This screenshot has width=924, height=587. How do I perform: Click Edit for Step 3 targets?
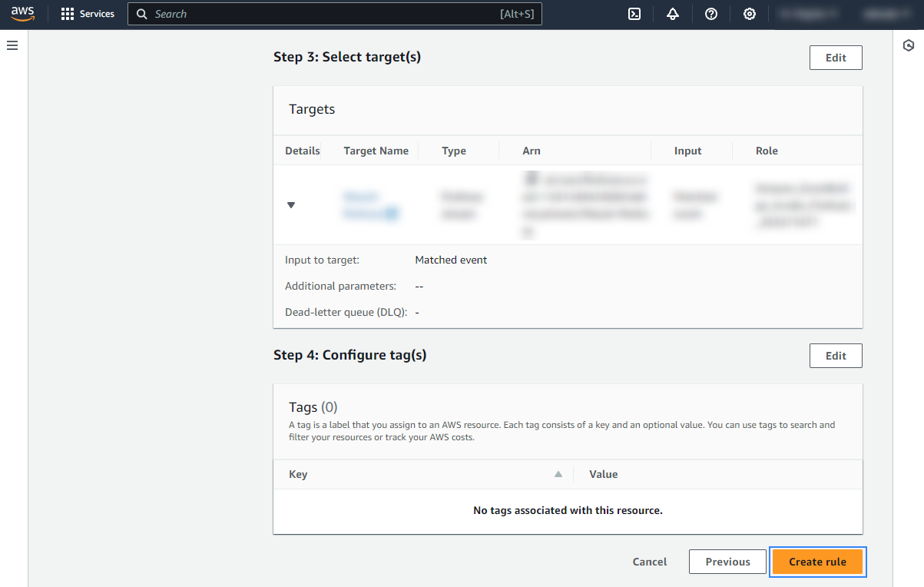[836, 58]
